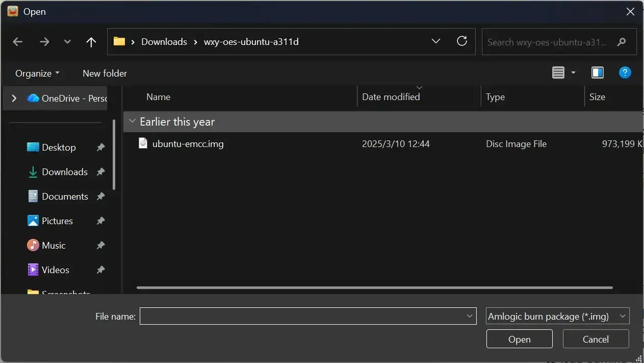Screen dimensions: 644x363
Task: Go forward using the Forward arrow
Action: click(44, 42)
